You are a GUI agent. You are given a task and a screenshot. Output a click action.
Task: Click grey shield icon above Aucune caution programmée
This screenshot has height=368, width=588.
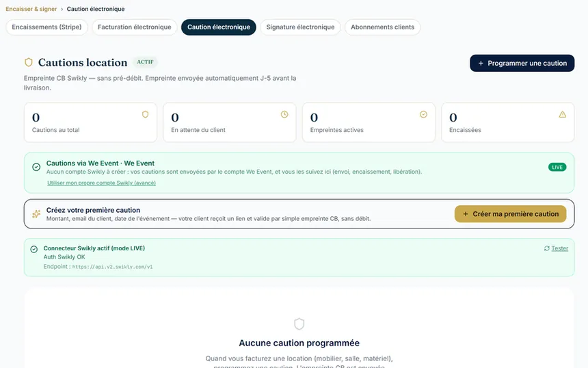(299, 324)
